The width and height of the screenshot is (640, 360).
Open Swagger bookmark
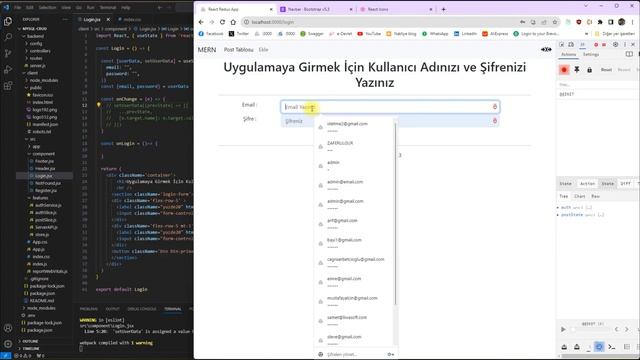point(312,34)
